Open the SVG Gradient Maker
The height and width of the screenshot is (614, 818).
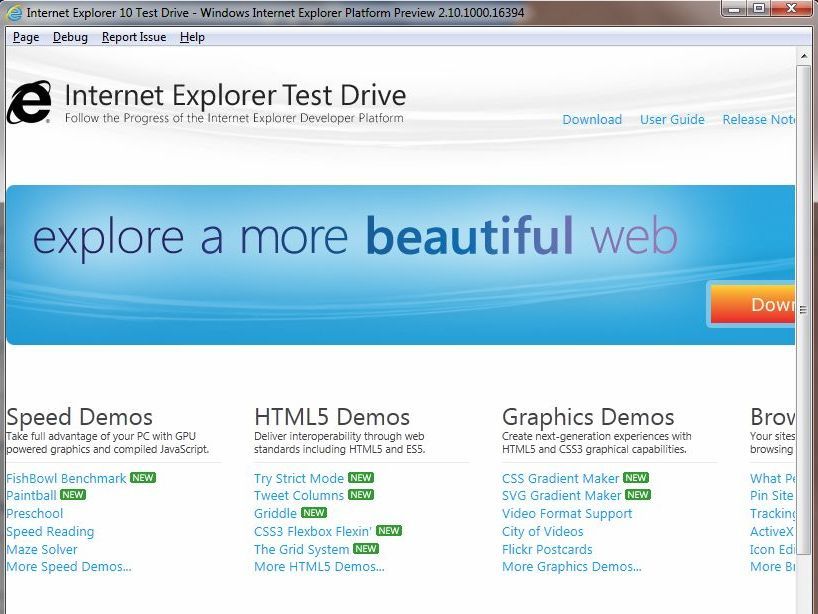point(563,495)
